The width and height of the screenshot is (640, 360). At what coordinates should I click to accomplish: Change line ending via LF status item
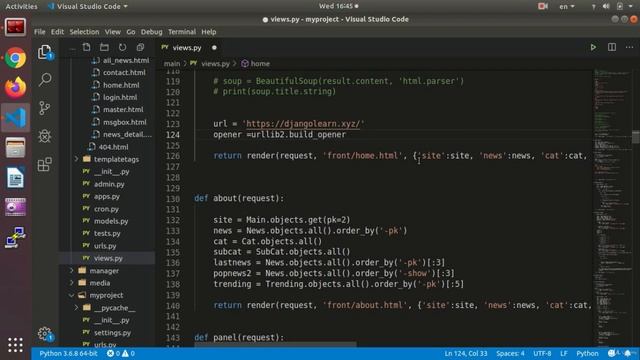pyautogui.click(x=564, y=353)
